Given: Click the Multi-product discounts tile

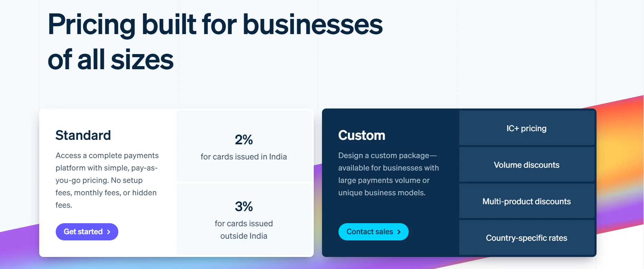Looking at the screenshot, I should click(527, 201).
